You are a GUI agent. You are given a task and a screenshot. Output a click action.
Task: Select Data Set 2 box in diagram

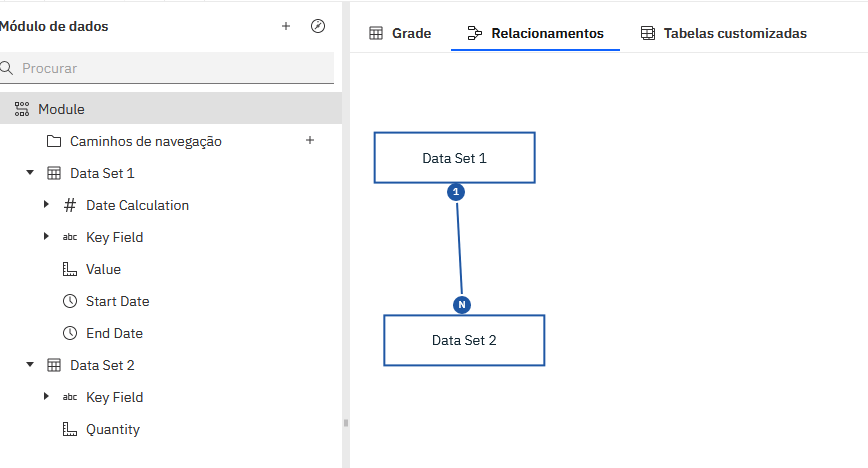click(x=464, y=340)
